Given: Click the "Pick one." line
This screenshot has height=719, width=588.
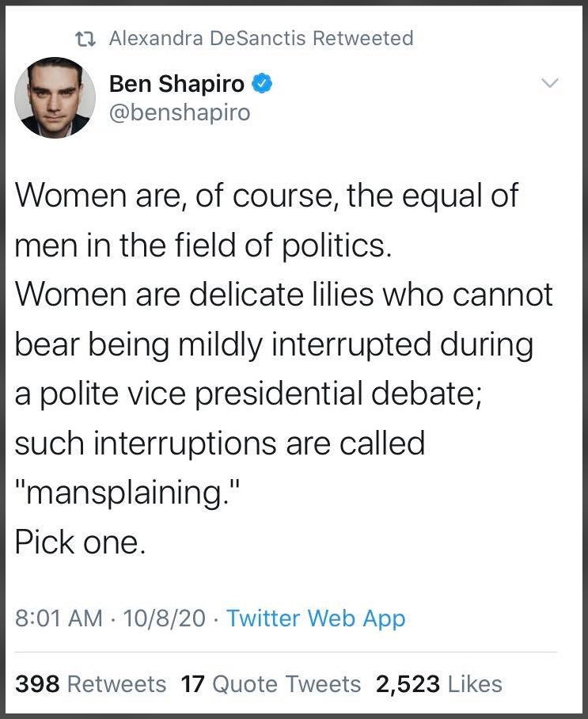Looking at the screenshot, I should [81, 542].
